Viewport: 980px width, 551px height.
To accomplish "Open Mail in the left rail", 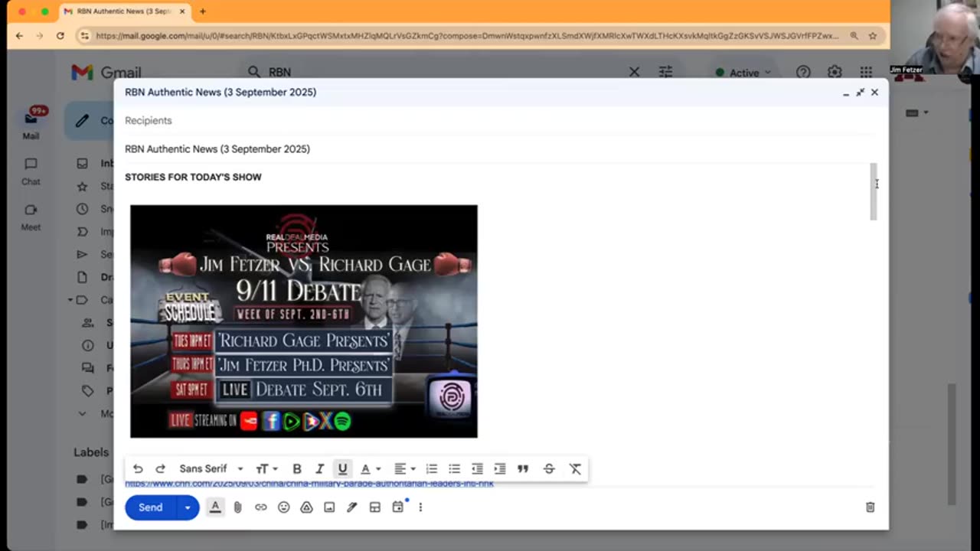I will coord(31,124).
